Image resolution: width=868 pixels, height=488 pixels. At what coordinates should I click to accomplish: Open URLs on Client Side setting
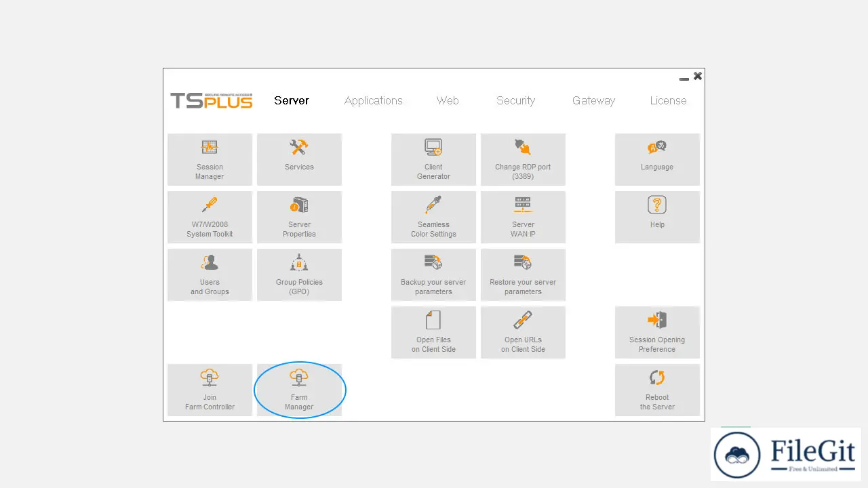(x=523, y=332)
